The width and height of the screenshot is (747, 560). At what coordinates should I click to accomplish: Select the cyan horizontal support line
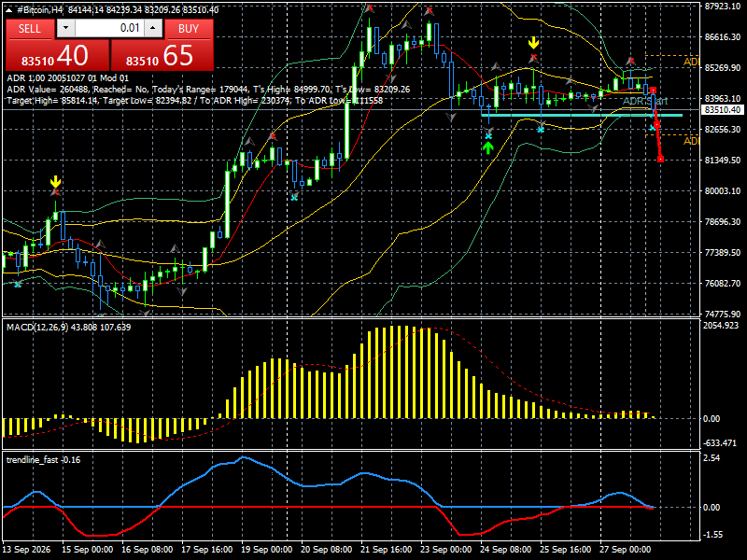tap(582, 115)
